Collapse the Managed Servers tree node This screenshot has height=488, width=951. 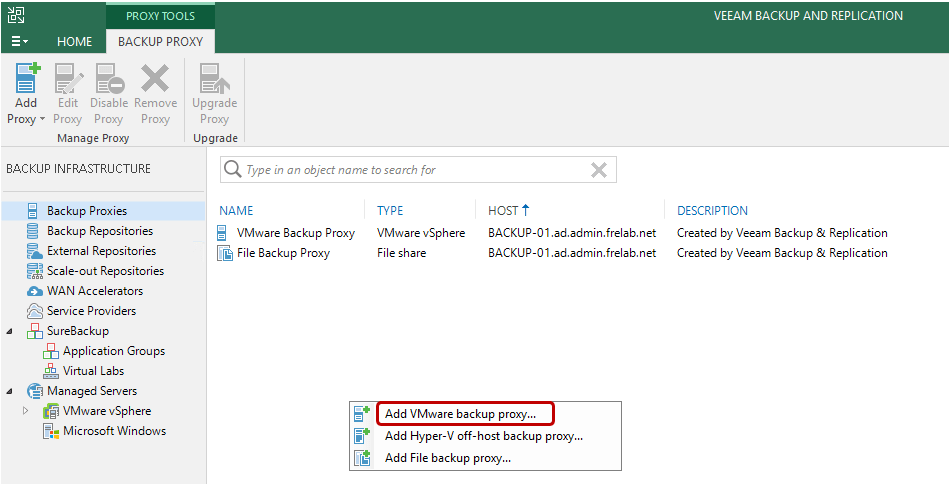tap(9, 392)
